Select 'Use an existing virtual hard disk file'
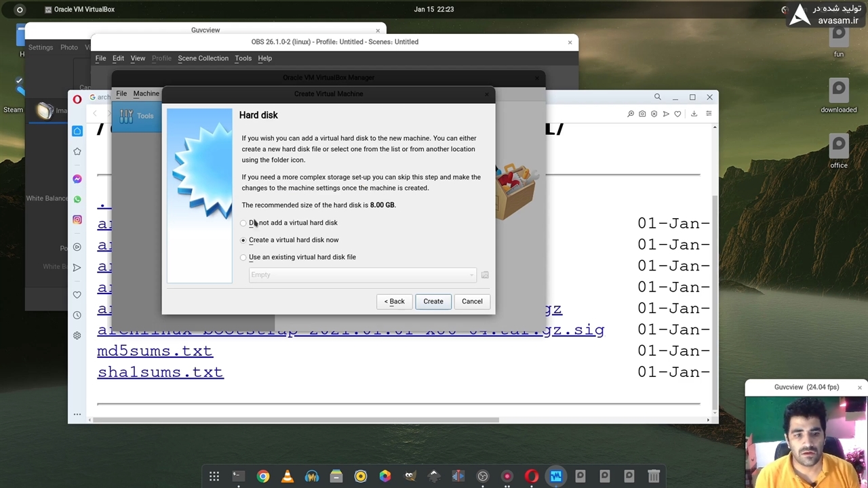 (243, 258)
